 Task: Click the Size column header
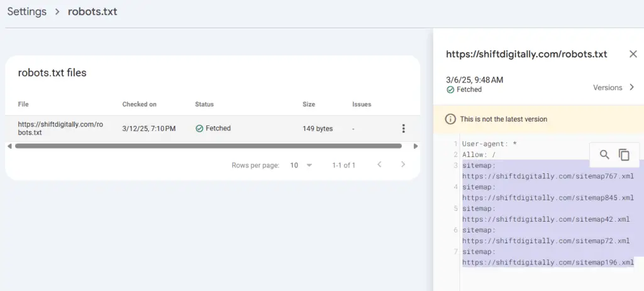pos(309,104)
